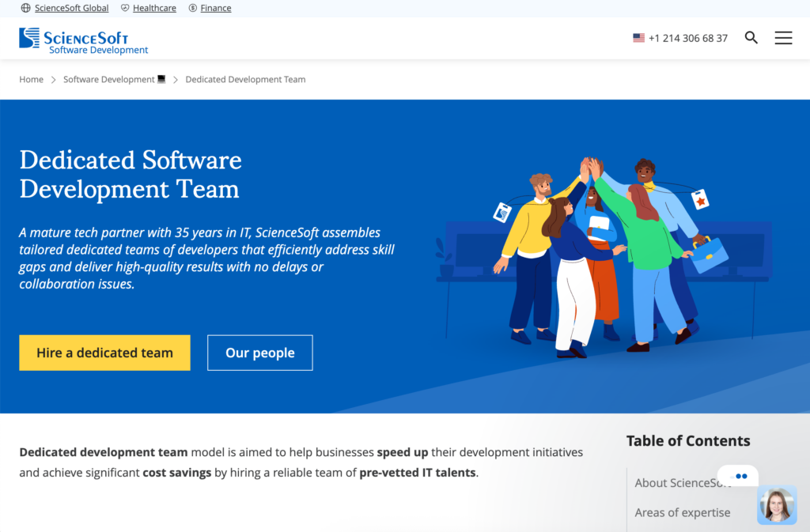Click the US flag icon
810x532 pixels.
tap(638, 38)
